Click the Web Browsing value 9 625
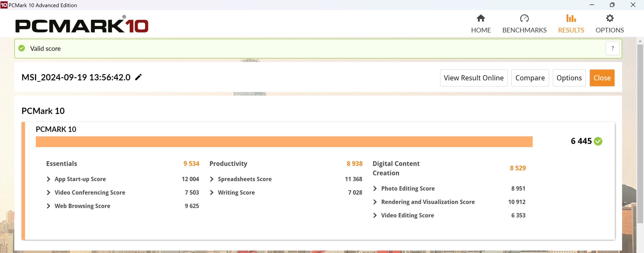The height and width of the screenshot is (253, 644). 192,206
